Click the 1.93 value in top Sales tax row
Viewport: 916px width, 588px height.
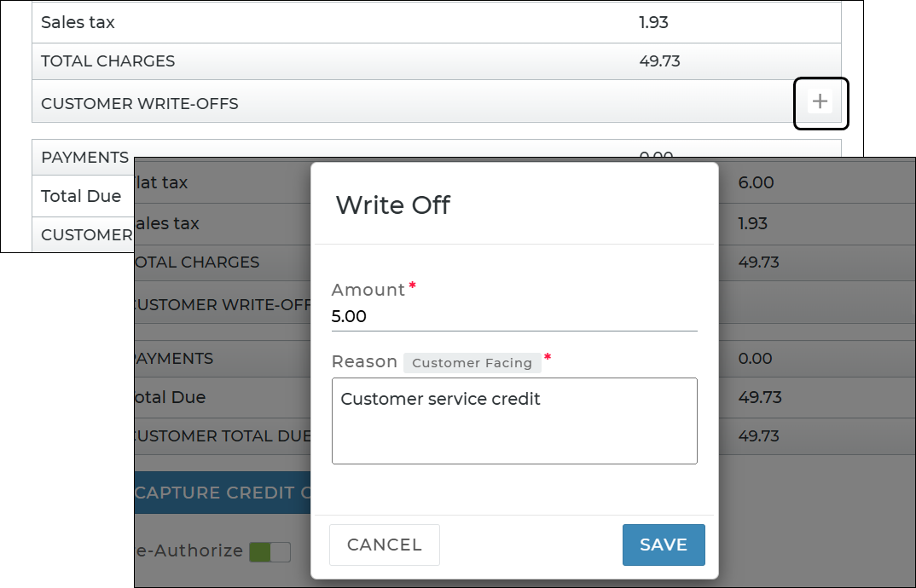tap(653, 23)
